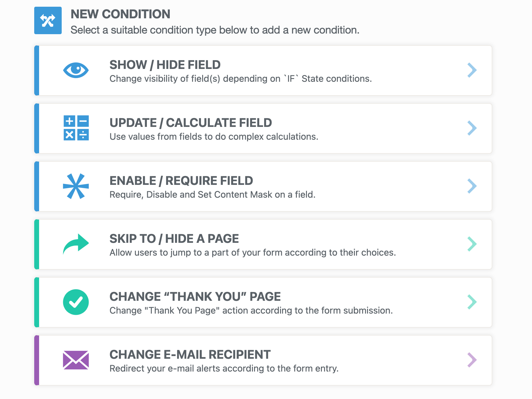The height and width of the screenshot is (399, 532).
Task: Click the green arrow Skip To icon
Action: [x=76, y=244]
